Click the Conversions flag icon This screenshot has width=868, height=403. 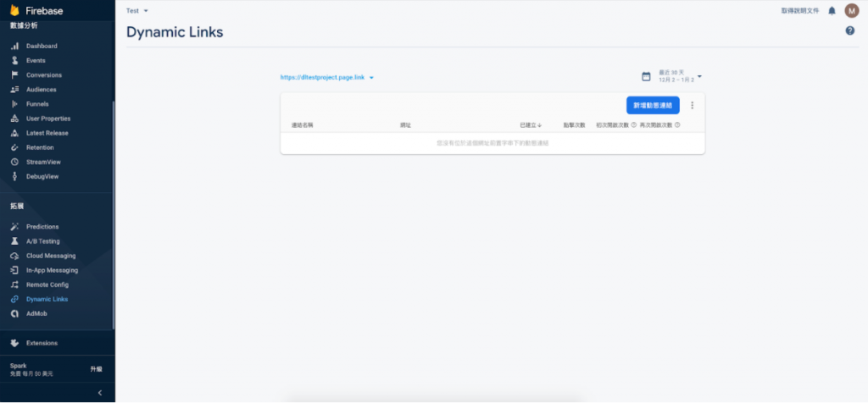coord(15,75)
